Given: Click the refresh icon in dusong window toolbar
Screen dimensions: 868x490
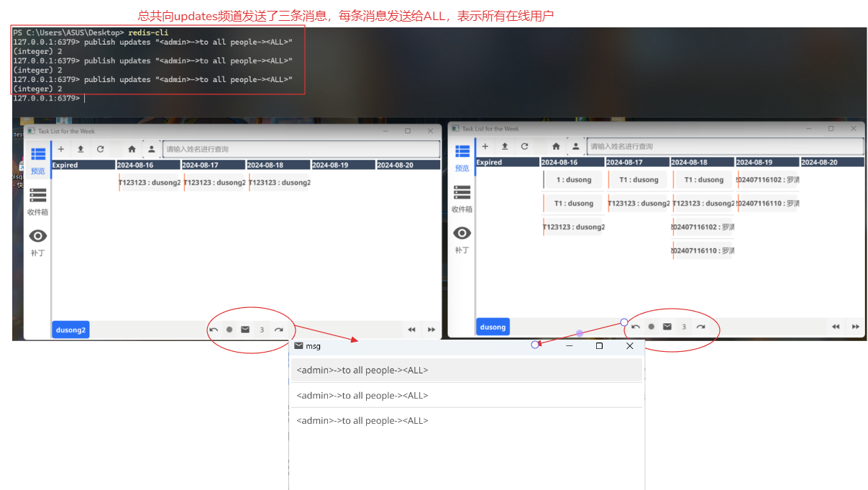Looking at the screenshot, I should [x=524, y=147].
